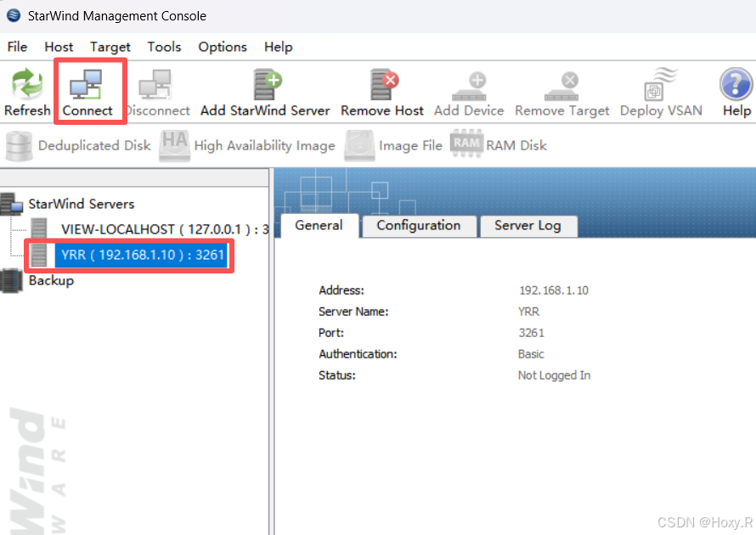Click the StarWind Servers root icon
756x535 pixels.
(x=12, y=204)
